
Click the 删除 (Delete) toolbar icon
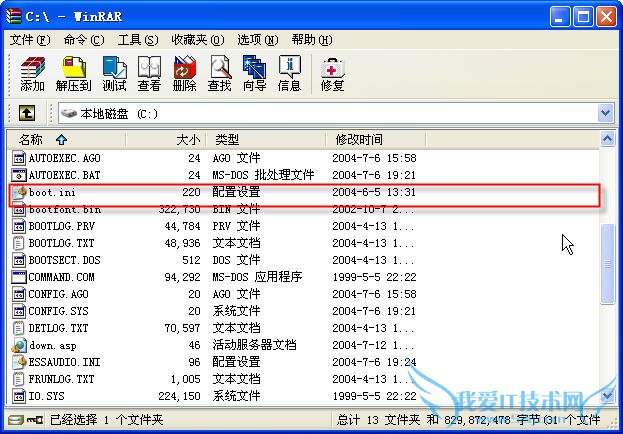pyautogui.click(x=184, y=74)
